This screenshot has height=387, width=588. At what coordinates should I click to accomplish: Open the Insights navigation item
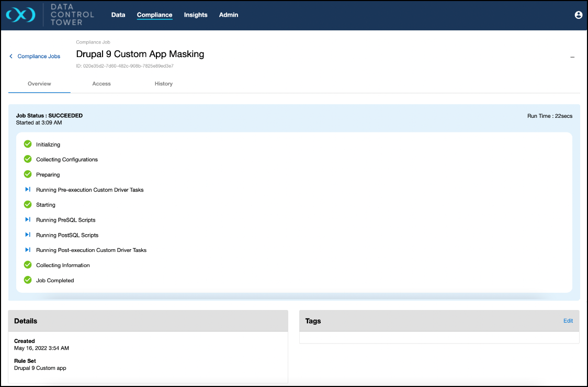click(196, 15)
